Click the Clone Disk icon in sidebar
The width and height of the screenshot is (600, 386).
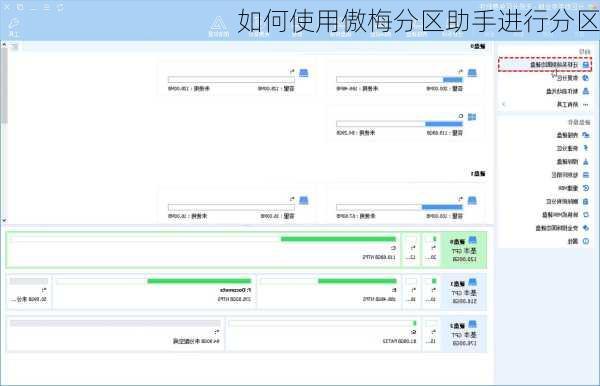coord(585,135)
